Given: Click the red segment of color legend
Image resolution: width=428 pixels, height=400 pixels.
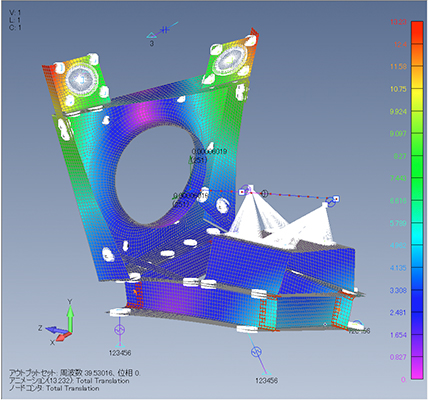Looking at the screenshot, I should tap(417, 33).
